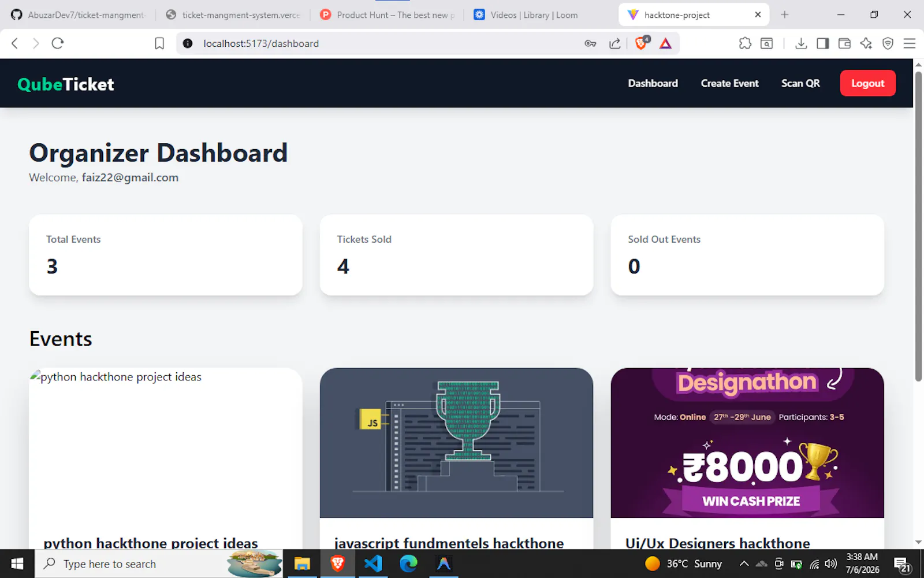Image resolution: width=924 pixels, height=578 pixels.
Task: Open the Brave Wallet icon
Action: click(x=844, y=43)
